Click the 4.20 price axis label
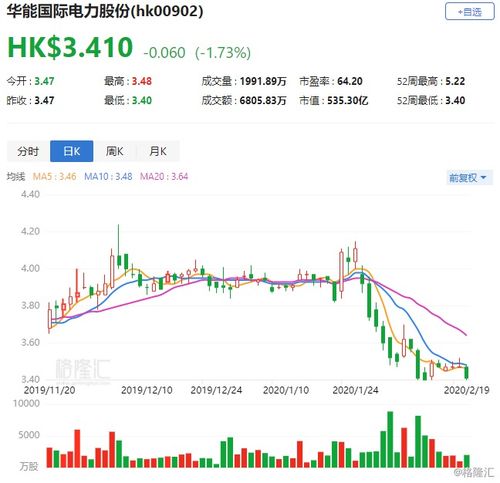This screenshot has width=500, height=483. (30, 231)
